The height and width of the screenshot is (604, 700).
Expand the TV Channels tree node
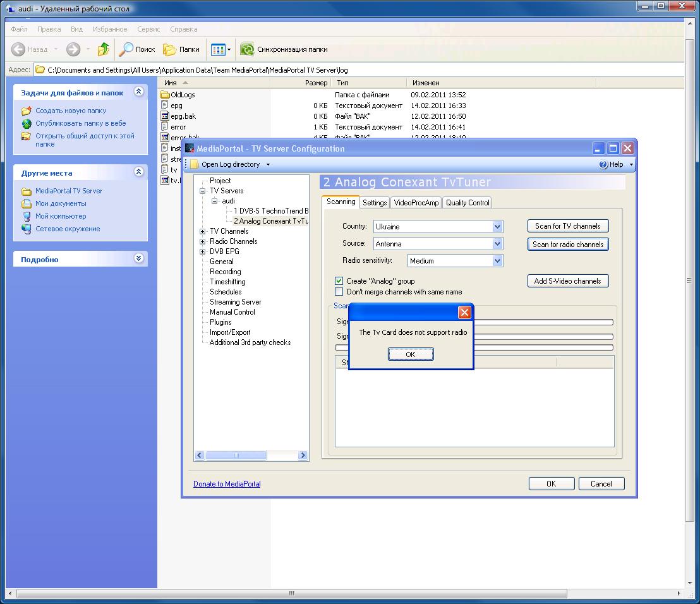(x=202, y=231)
